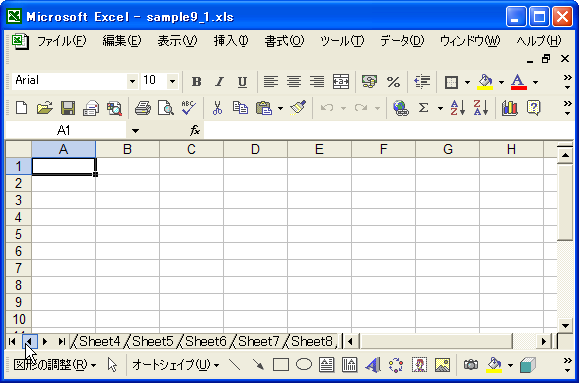Toggle Bold formatting
The height and width of the screenshot is (383, 579).
196,82
